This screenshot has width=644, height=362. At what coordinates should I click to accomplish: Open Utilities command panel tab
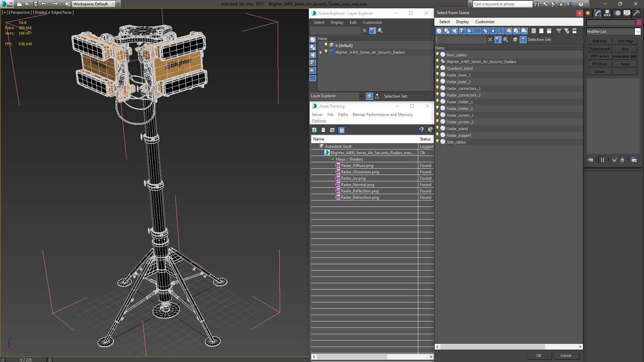click(x=636, y=13)
